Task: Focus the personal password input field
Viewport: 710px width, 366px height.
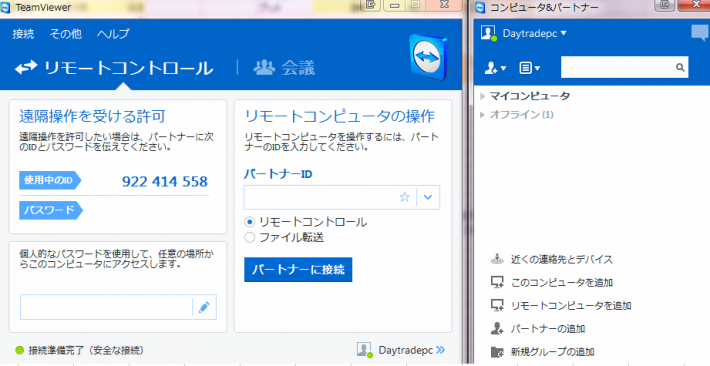Action: 106,307
